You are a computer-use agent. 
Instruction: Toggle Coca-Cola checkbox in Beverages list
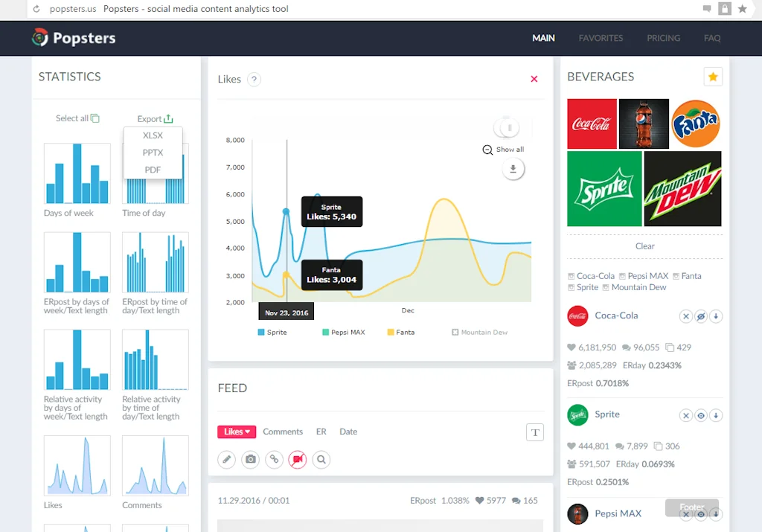click(x=571, y=276)
